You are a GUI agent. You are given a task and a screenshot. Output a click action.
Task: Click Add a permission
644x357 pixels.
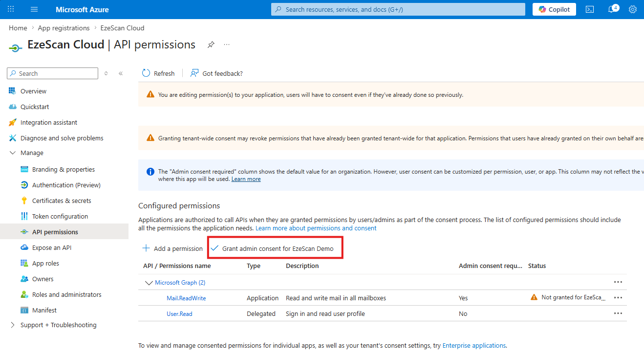pyautogui.click(x=172, y=248)
